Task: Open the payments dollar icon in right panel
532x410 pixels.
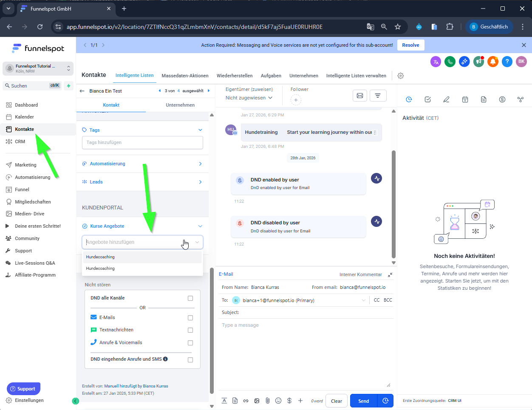Action: coord(502,99)
